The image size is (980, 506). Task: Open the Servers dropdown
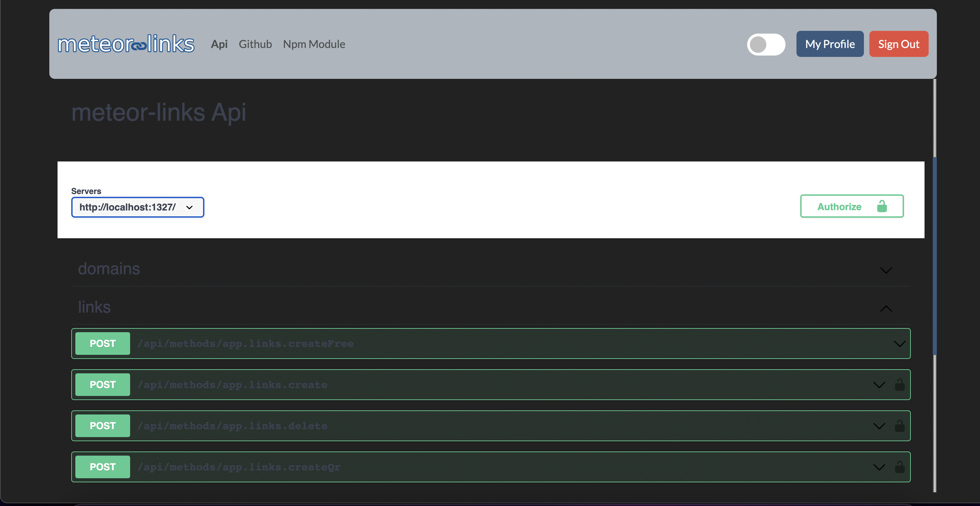coord(138,207)
